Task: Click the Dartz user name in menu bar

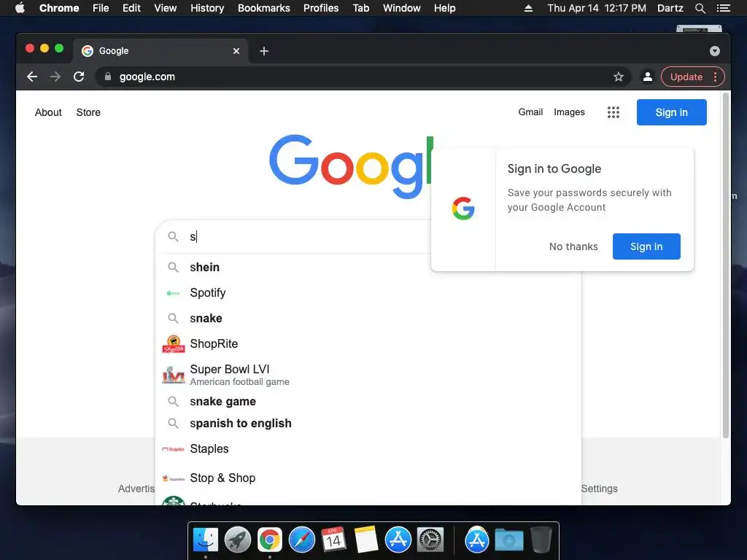Action: point(670,8)
